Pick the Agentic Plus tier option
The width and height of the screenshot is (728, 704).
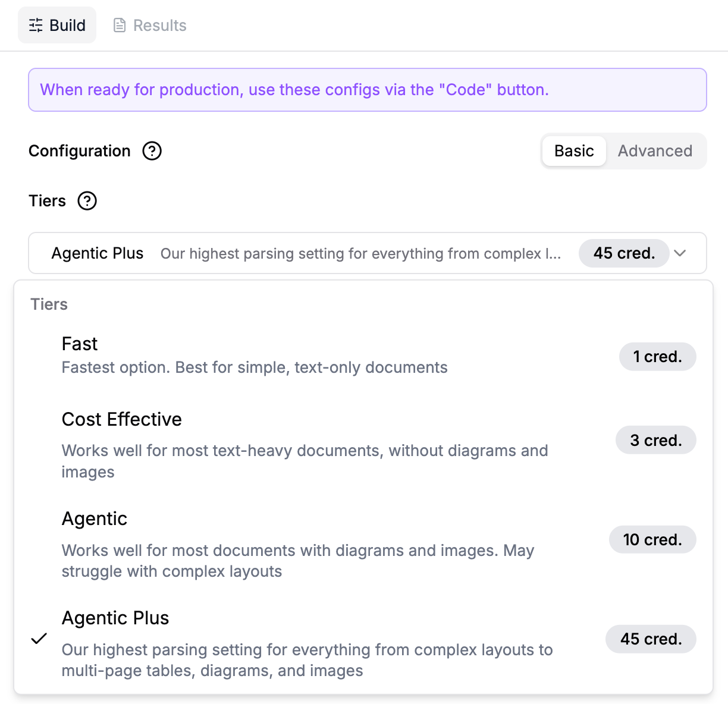(x=307, y=643)
